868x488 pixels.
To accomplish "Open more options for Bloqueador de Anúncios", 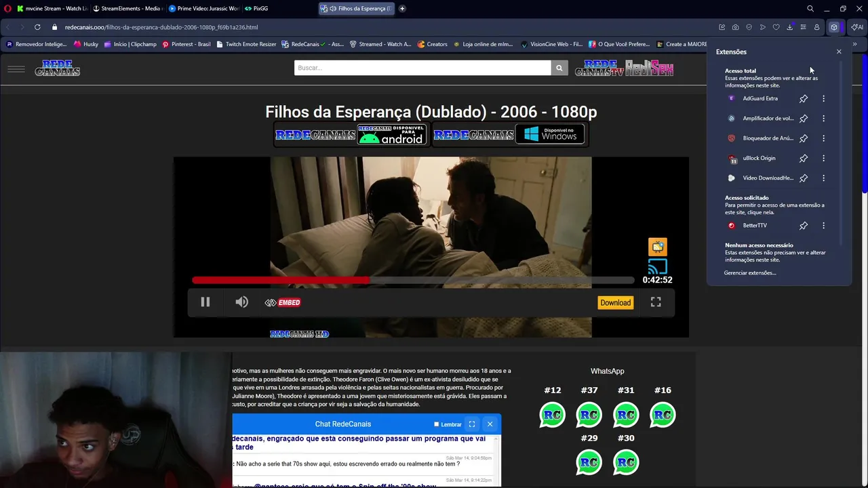I will (x=823, y=138).
